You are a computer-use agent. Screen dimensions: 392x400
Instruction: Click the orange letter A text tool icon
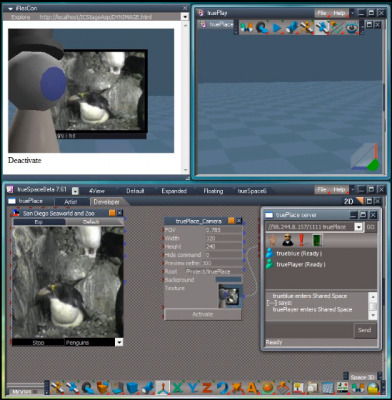pyautogui.click(x=252, y=388)
